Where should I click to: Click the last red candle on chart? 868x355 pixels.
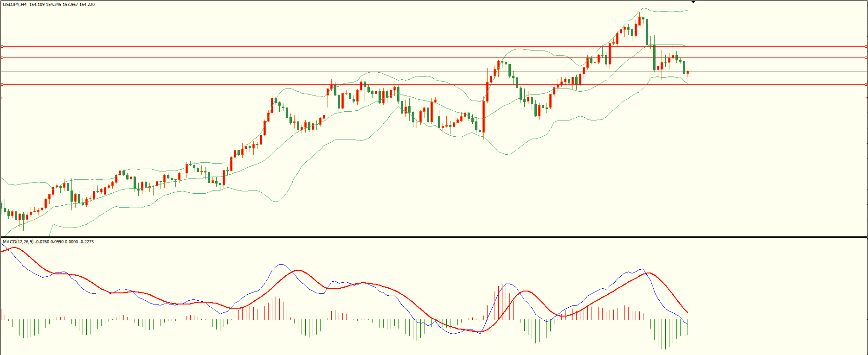click(x=688, y=72)
